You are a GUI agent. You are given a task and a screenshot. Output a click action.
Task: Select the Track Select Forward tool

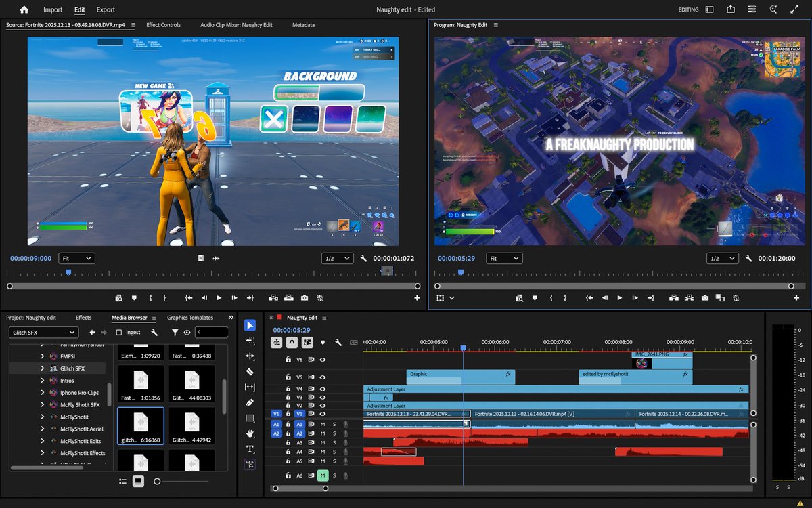(250, 341)
